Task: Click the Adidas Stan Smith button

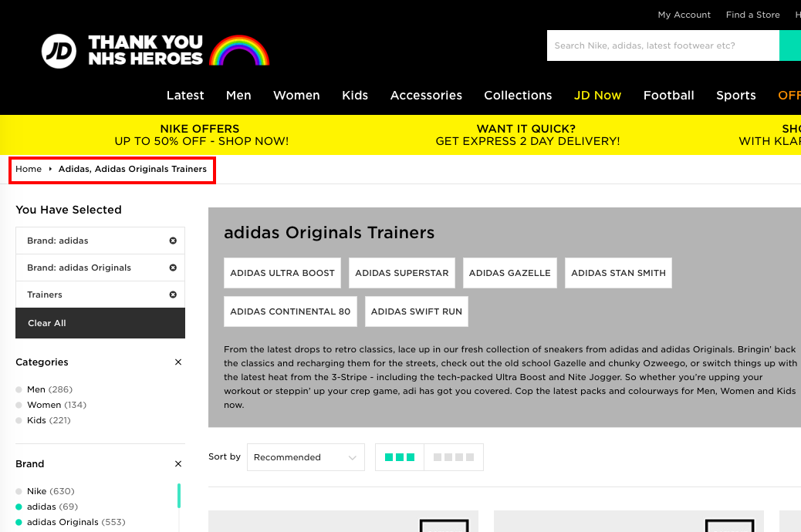Action: pos(618,273)
